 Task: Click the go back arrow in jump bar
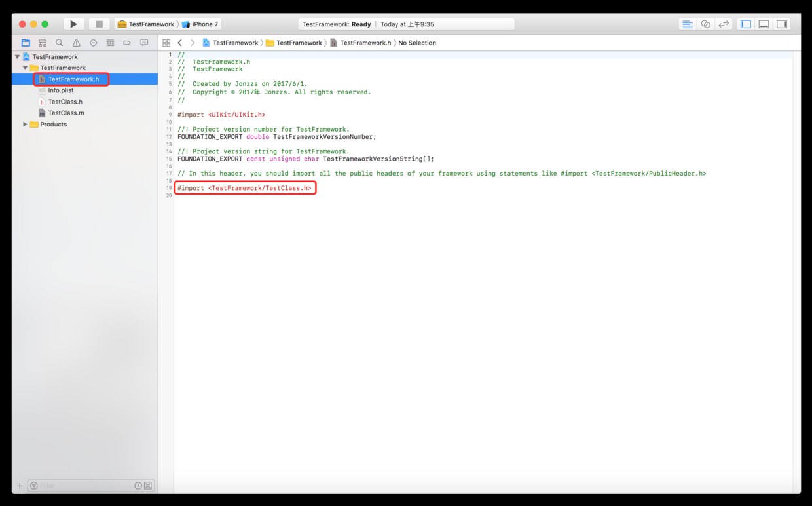180,43
